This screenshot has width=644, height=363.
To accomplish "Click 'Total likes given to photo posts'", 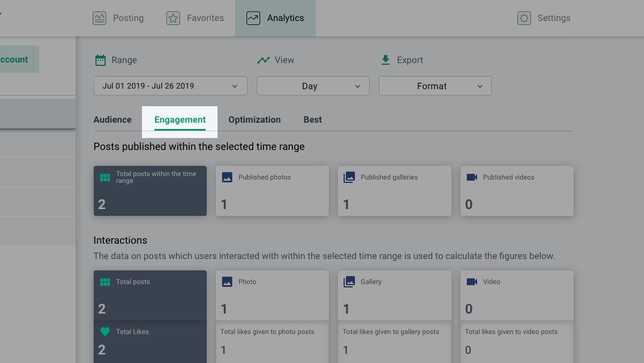I will (267, 332).
